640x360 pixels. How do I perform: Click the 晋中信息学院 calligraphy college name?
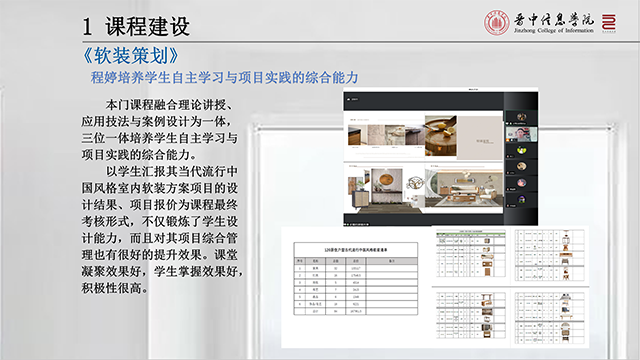[554, 20]
